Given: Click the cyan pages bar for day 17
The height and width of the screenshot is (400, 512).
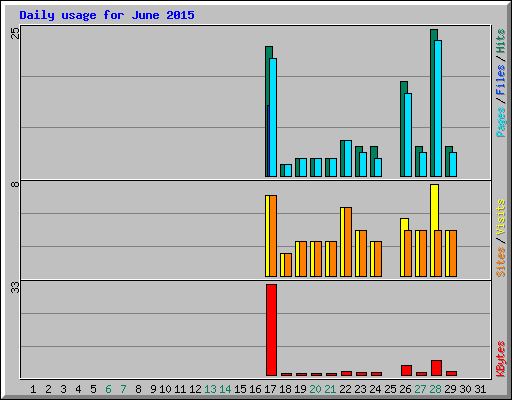Looking at the screenshot, I should [x=273, y=117].
